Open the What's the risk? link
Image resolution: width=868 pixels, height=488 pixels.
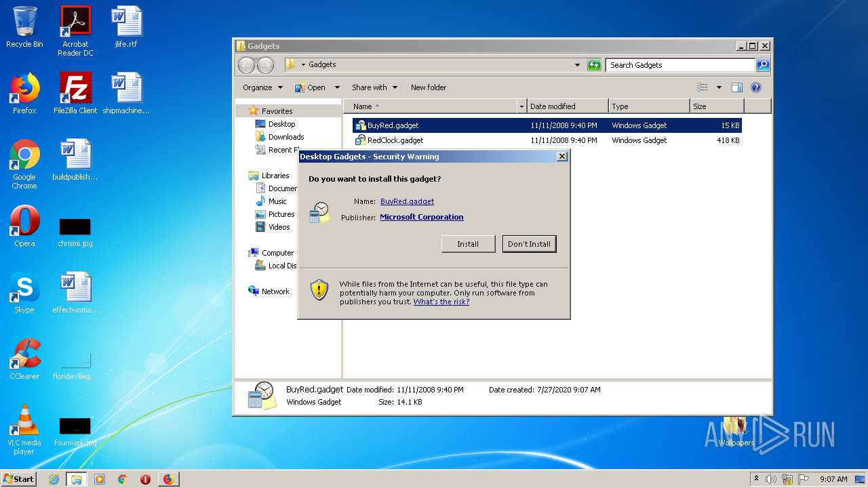441,302
